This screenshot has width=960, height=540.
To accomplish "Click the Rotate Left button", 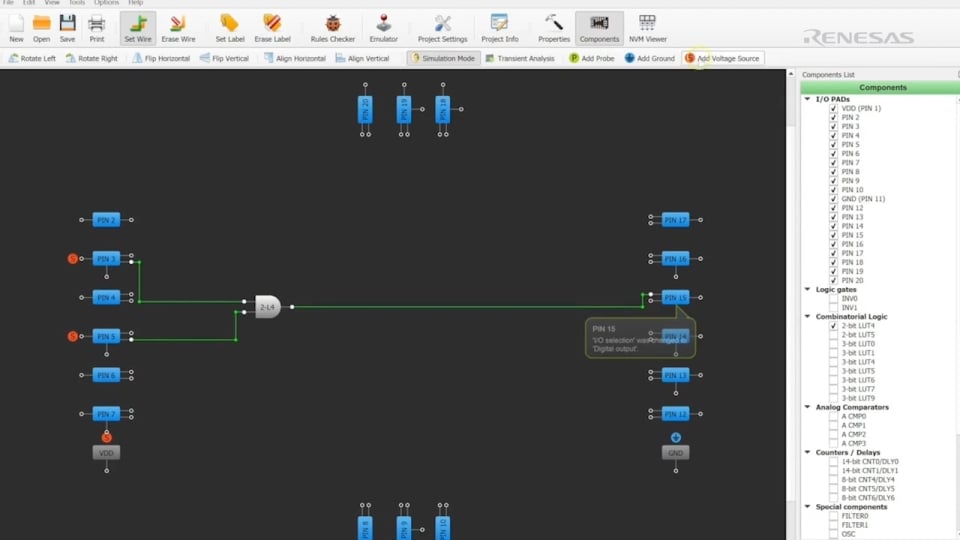I will click(32, 58).
